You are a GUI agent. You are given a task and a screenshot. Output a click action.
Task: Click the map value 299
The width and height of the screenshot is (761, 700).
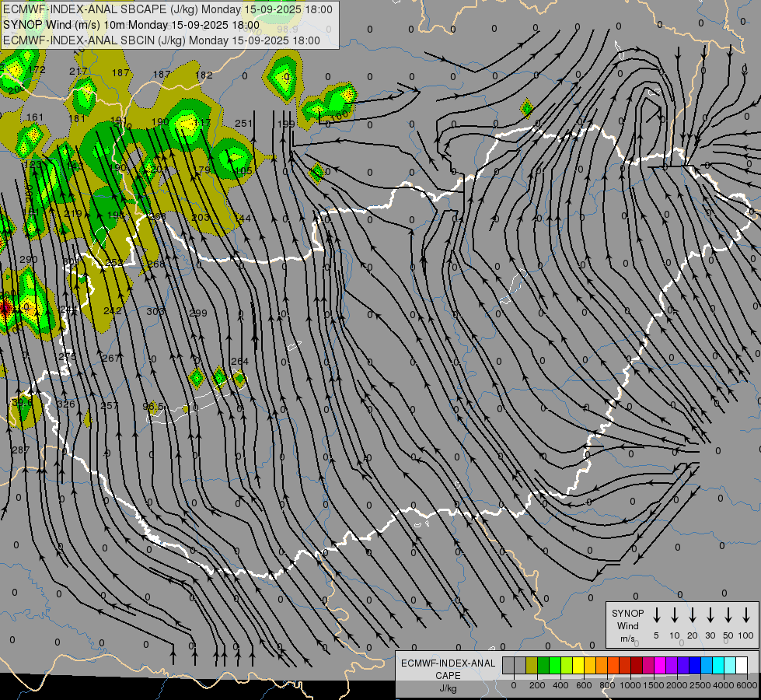click(x=198, y=313)
